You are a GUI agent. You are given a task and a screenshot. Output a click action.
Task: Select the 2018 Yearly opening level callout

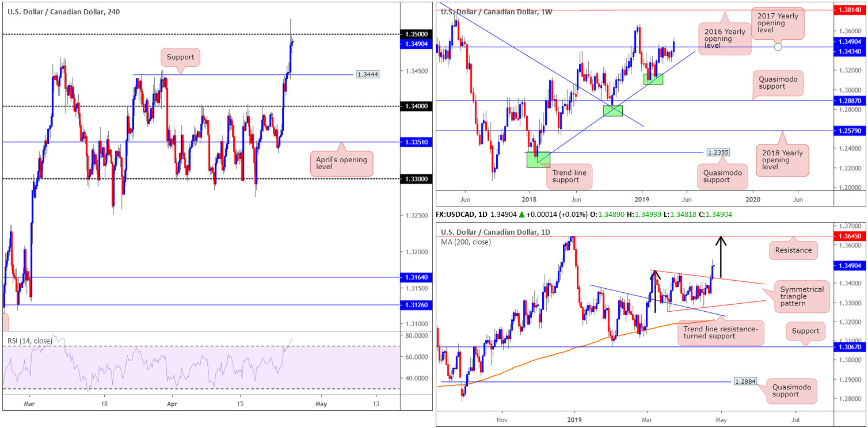[782, 159]
